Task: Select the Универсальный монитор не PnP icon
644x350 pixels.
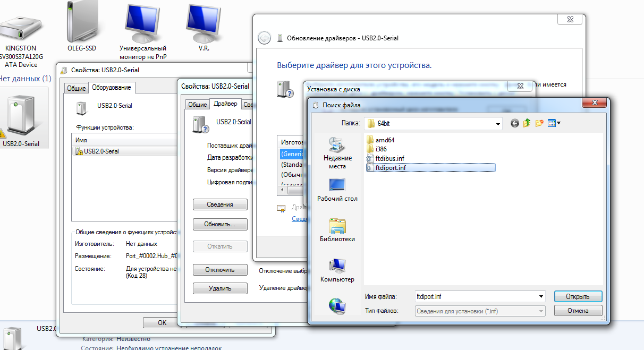Action: (143, 33)
